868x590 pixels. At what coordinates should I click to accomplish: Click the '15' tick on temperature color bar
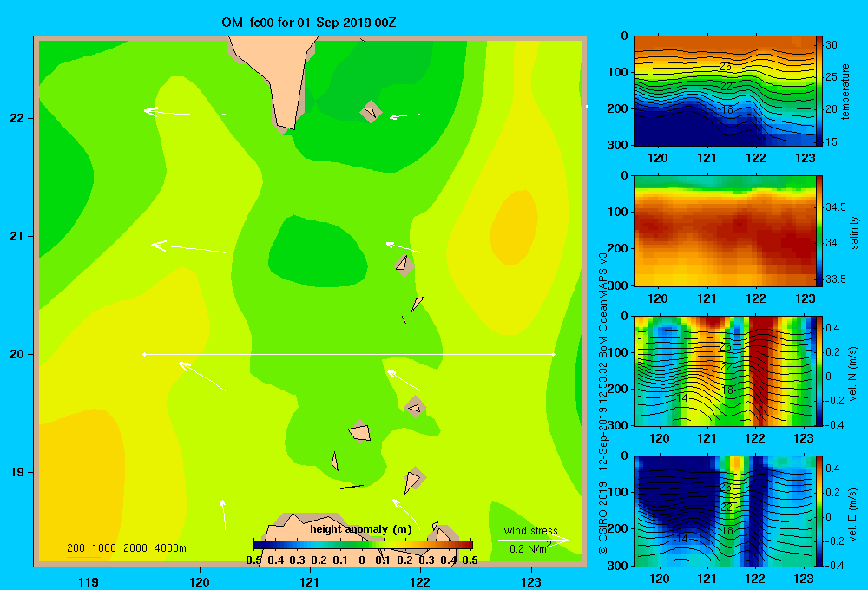[x=832, y=142]
